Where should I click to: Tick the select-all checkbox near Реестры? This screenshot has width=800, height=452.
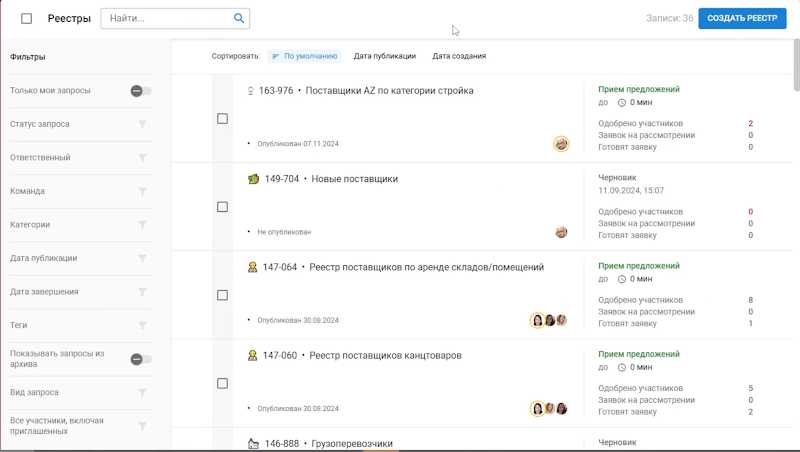pos(26,19)
